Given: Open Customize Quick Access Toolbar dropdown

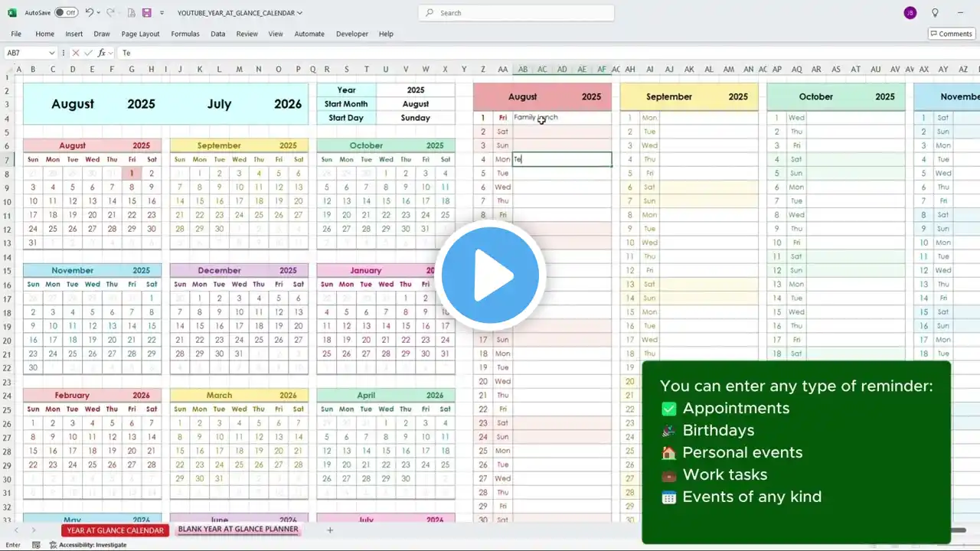Looking at the screenshot, I should pos(163,13).
